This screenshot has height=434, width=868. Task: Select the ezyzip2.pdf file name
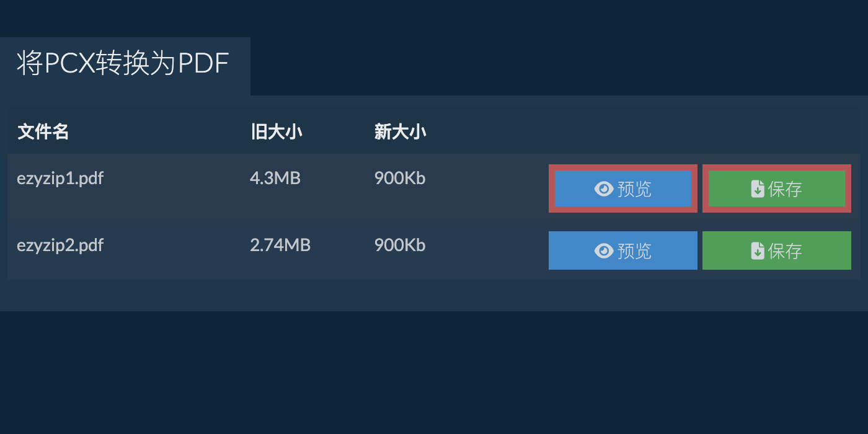click(x=60, y=246)
